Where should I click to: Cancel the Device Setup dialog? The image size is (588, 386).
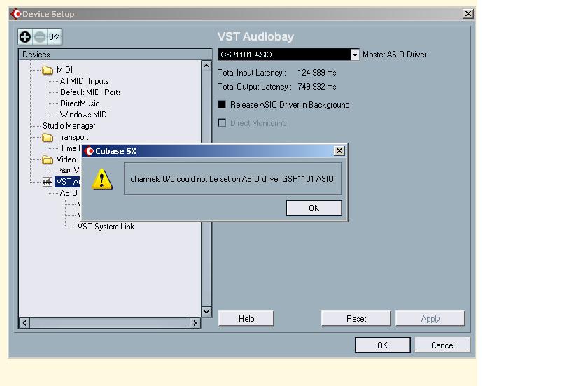click(442, 345)
